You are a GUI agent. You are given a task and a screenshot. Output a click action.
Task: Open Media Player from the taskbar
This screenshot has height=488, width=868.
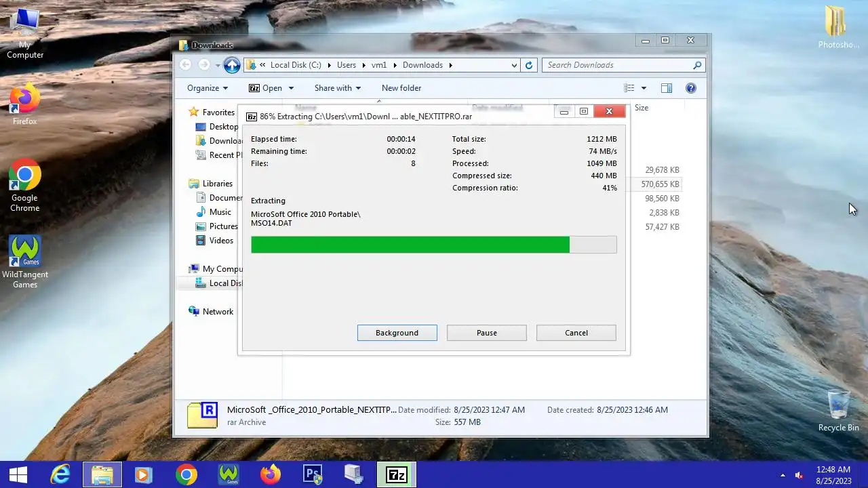[x=144, y=474]
